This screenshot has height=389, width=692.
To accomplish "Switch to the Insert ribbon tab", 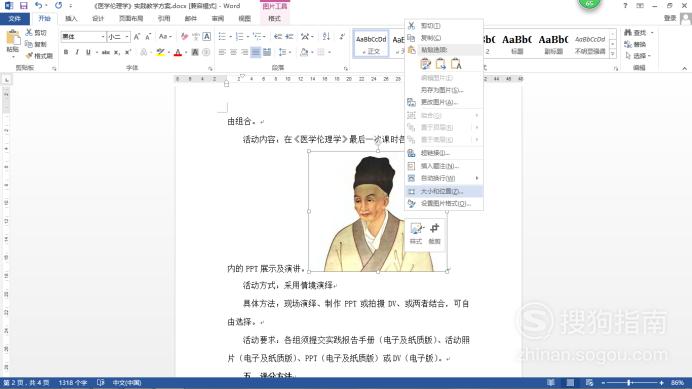I will 71,19.
